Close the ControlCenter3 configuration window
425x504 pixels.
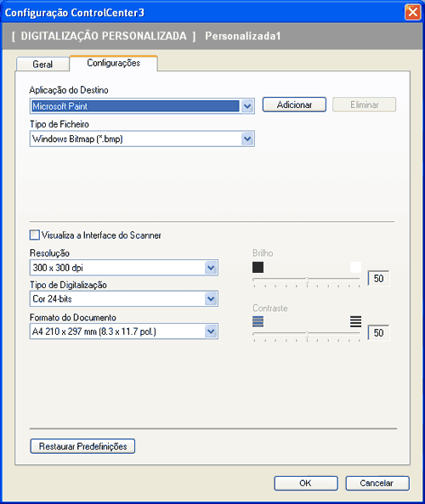pyautogui.click(x=413, y=12)
